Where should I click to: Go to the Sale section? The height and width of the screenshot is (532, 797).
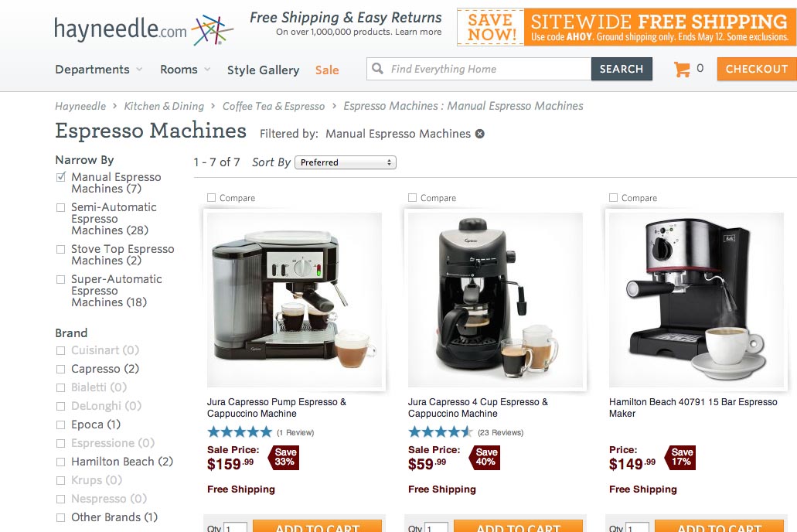[327, 70]
